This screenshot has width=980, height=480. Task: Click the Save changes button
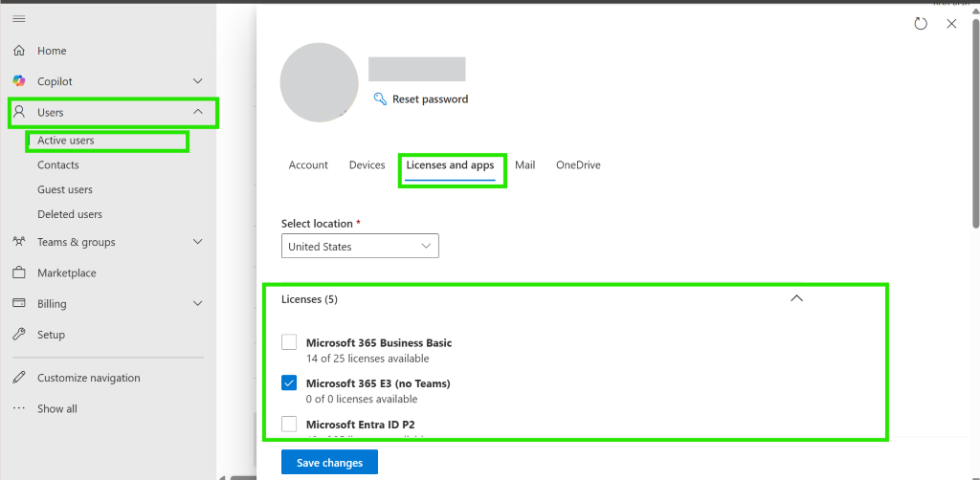[329, 463]
